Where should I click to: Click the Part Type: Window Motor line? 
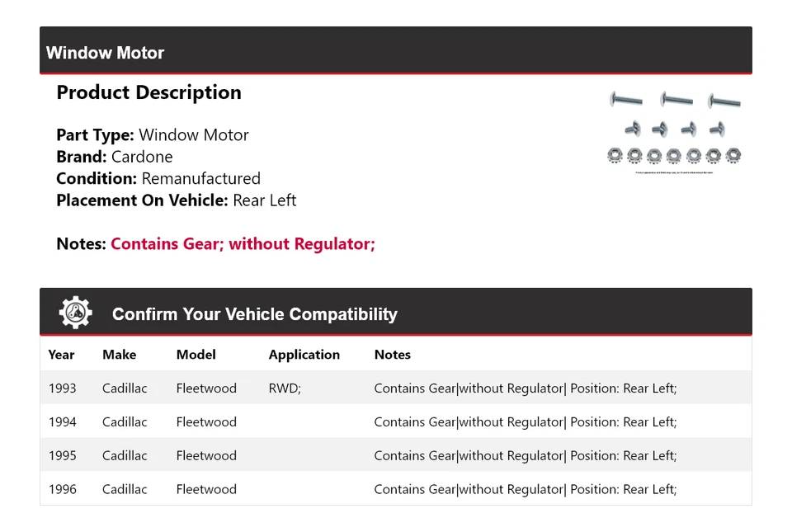click(x=152, y=135)
